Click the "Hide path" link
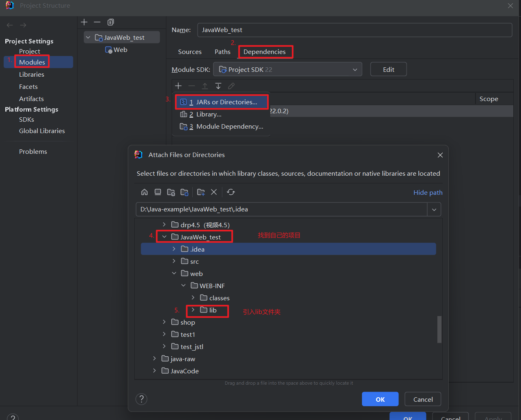 (x=428, y=192)
